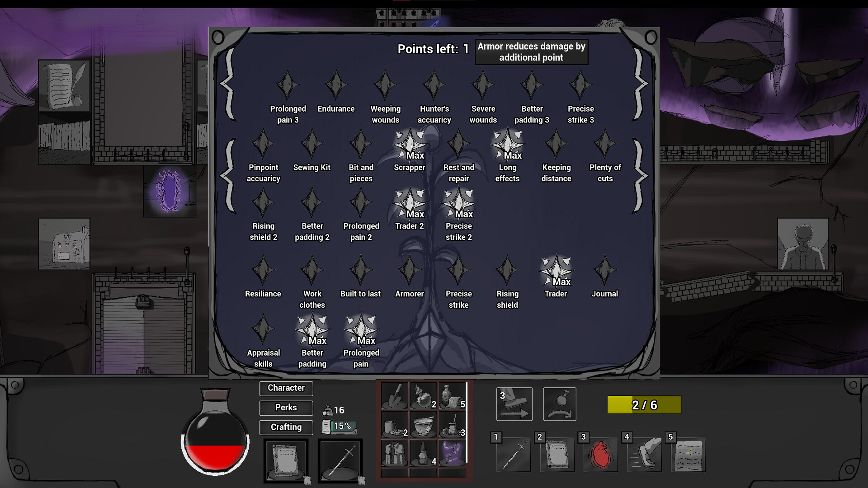Select the maxed Scrapper perk icon
The height and width of the screenshot is (488, 868).
(x=410, y=145)
